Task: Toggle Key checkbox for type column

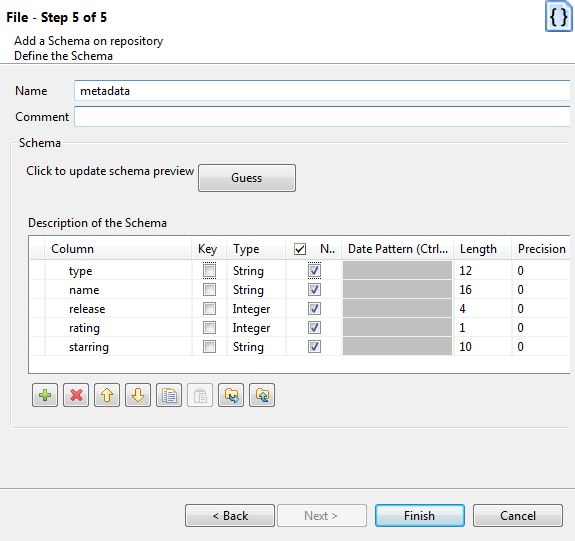Action: pyautogui.click(x=209, y=271)
